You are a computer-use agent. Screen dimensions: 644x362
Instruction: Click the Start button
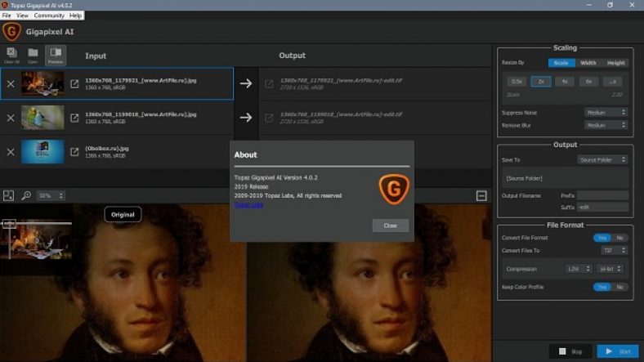tap(618, 351)
